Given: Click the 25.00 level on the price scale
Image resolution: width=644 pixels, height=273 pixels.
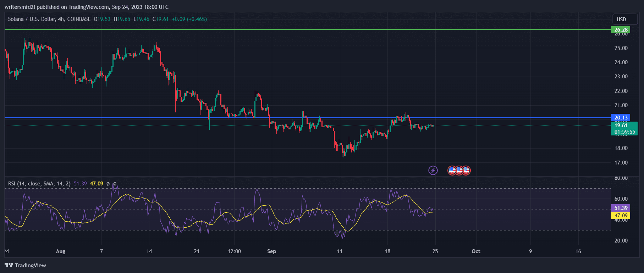Looking at the screenshot, I should pos(621,48).
